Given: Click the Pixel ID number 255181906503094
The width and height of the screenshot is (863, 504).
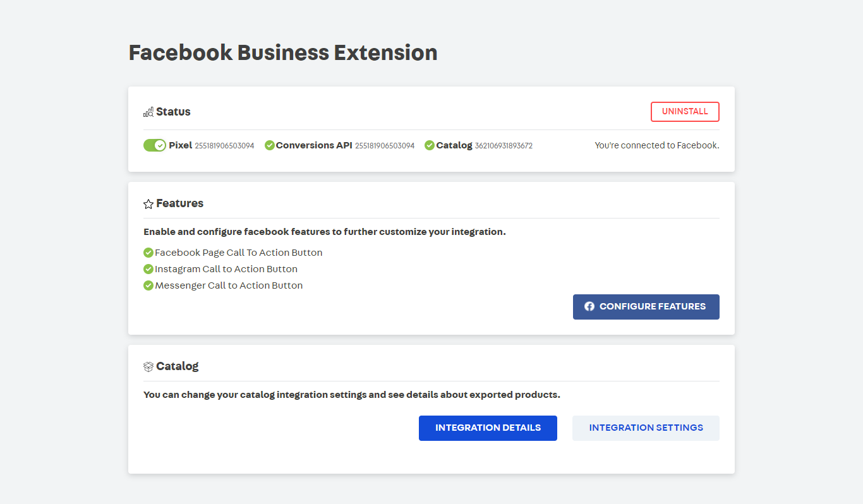Looking at the screenshot, I should (x=224, y=146).
